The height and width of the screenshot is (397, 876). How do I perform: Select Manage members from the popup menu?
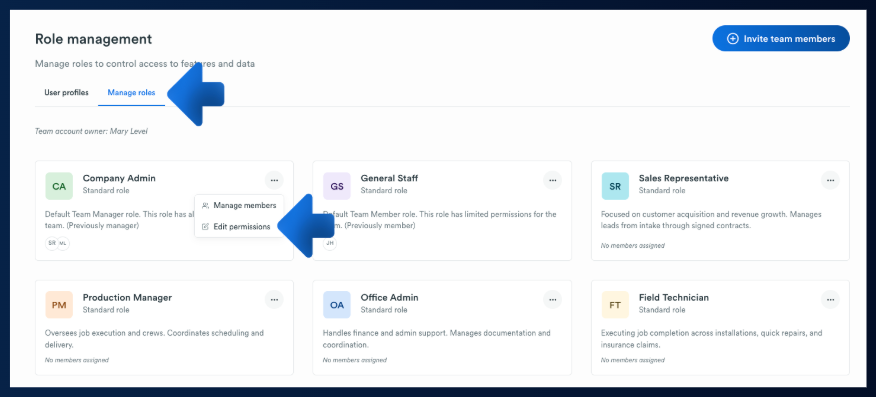pyautogui.click(x=239, y=205)
